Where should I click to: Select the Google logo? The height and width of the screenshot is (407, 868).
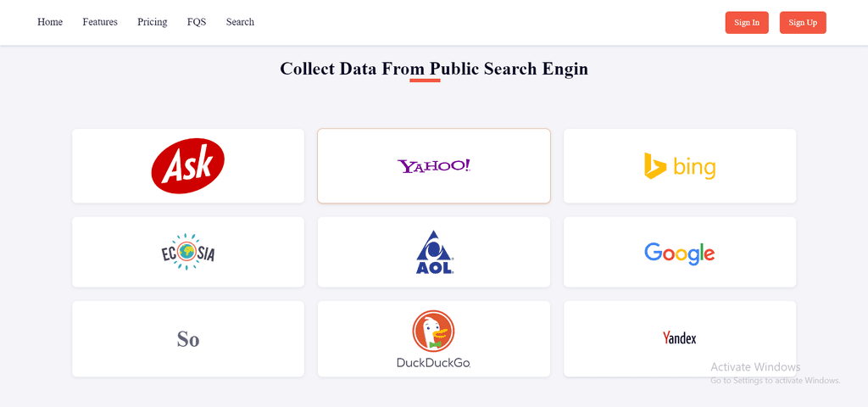680,253
